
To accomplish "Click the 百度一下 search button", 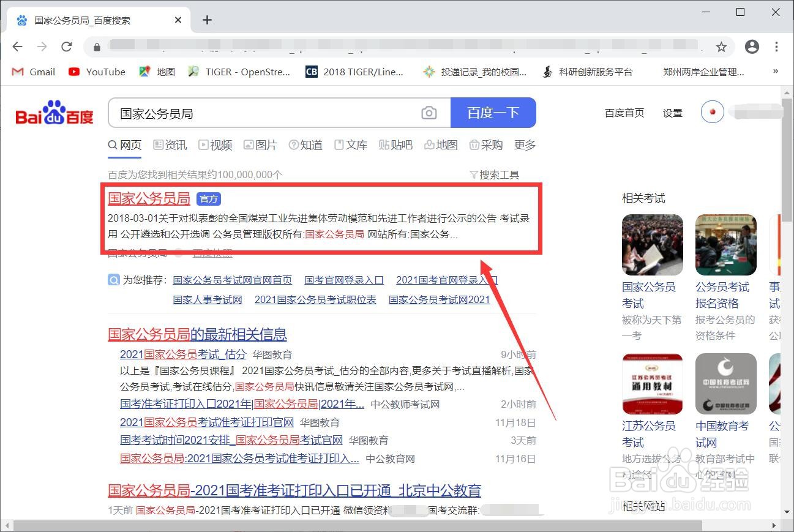I will [493, 113].
